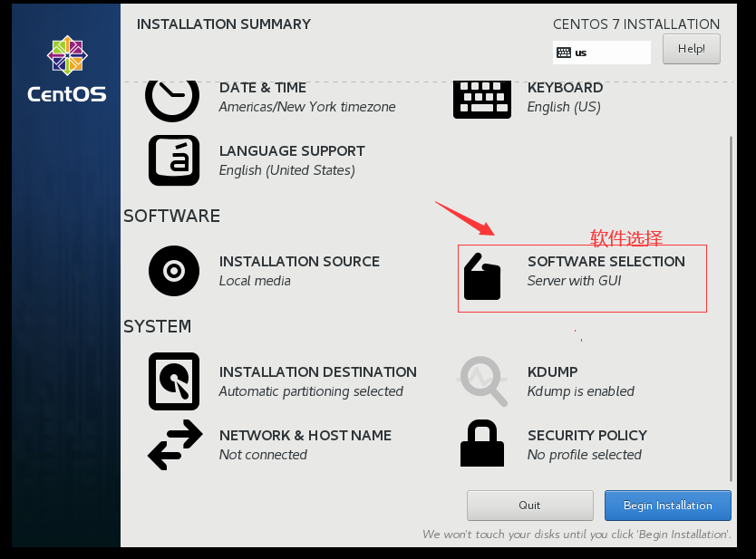
Task: Click the Help! button
Action: [692, 49]
